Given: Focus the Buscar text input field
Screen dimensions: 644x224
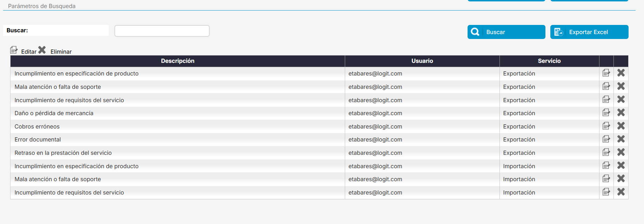Looking at the screenshot, I should (162, 31).
